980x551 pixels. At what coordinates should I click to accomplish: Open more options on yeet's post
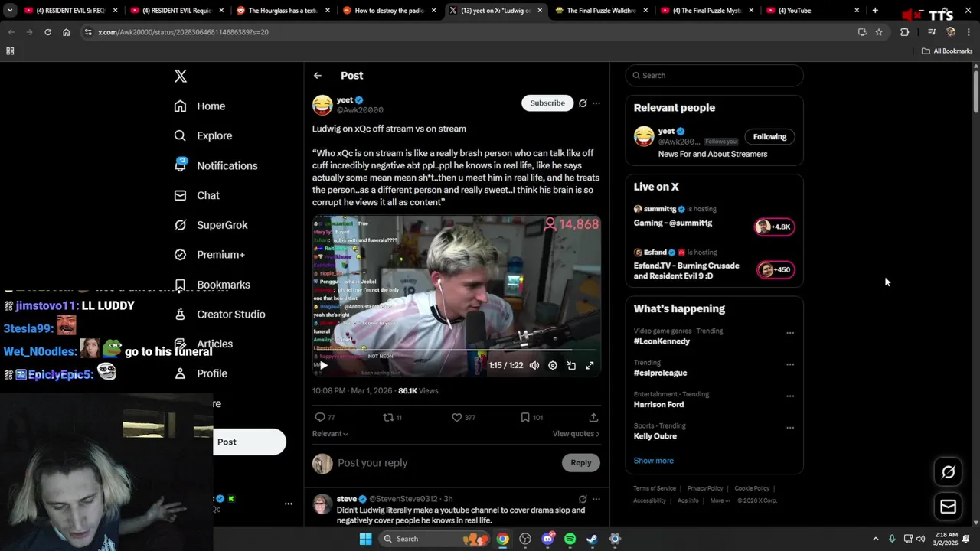pos(596,103)
